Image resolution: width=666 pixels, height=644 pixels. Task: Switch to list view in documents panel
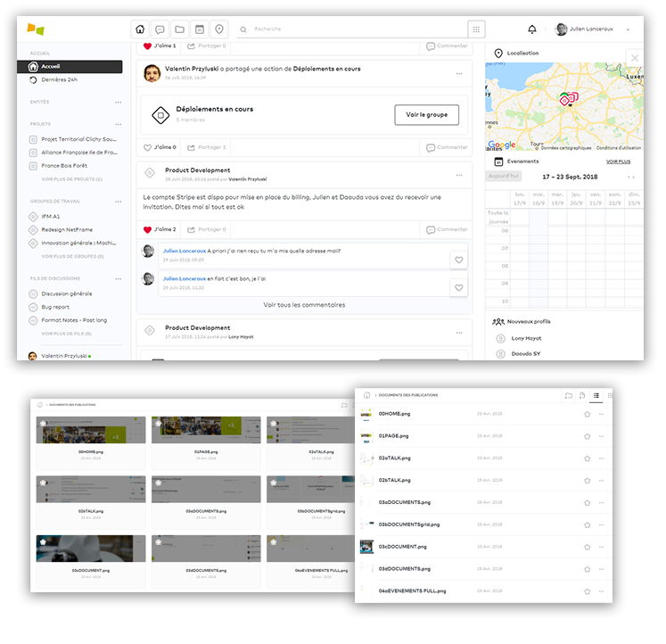pyautogui.click(x=596, y=394)
